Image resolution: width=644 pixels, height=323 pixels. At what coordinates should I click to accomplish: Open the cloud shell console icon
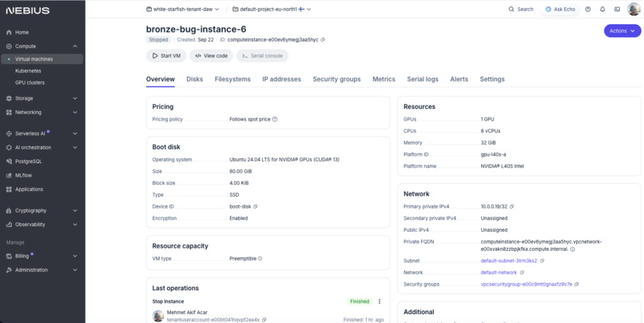617,9
